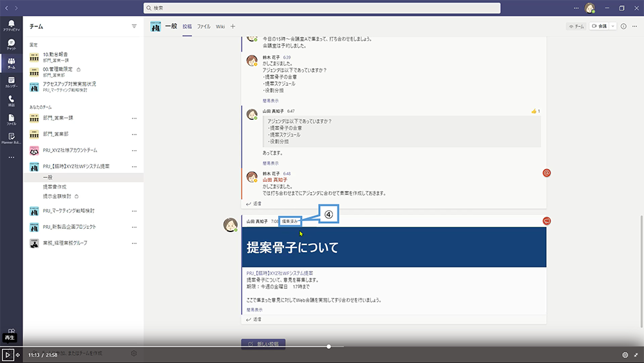This screenshot has width=644, height=363.
Task: Click the 新しい投稿 button
Action: click(x=263, y=344)
